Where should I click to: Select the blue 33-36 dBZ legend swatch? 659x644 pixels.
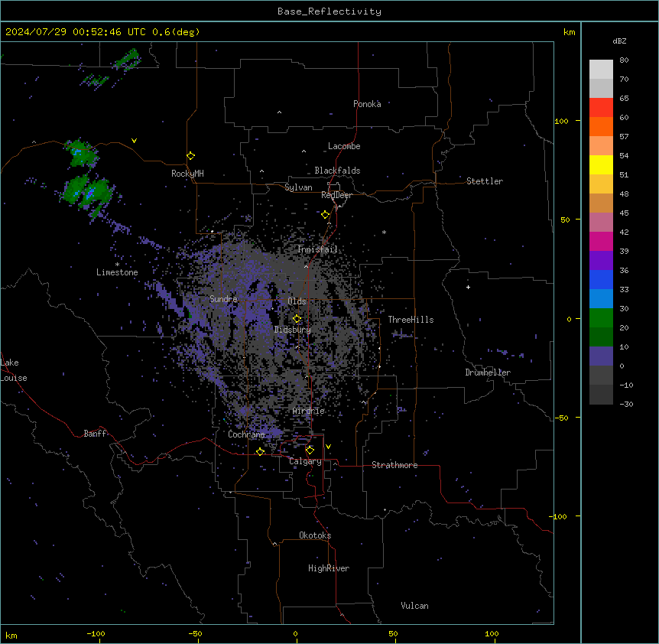click(601, 279)
